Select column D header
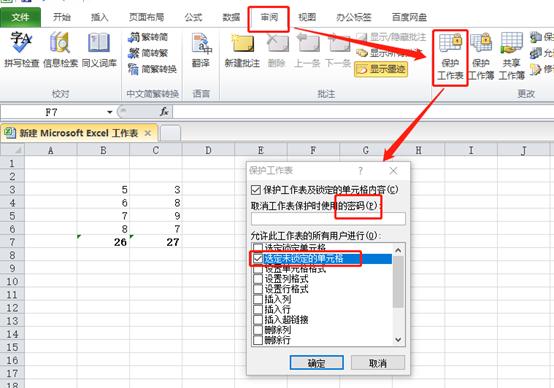This screenshot has width=554, height=388. click(x=208, y=150)
